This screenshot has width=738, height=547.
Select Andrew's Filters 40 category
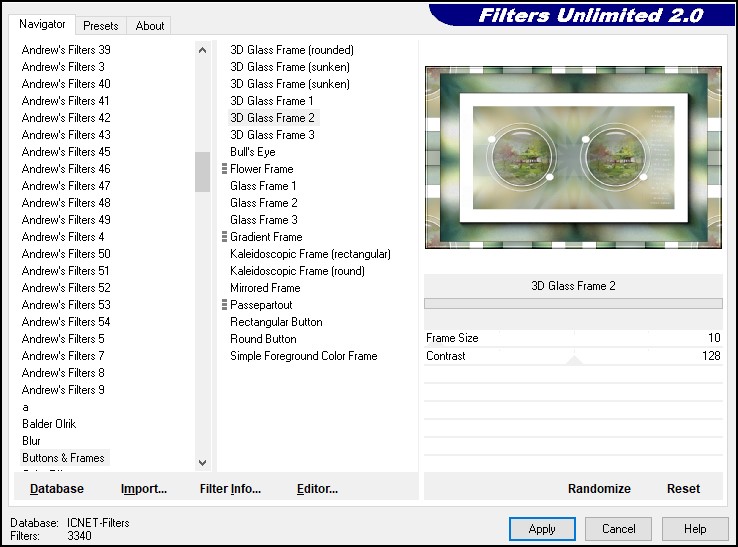(66, 84)
